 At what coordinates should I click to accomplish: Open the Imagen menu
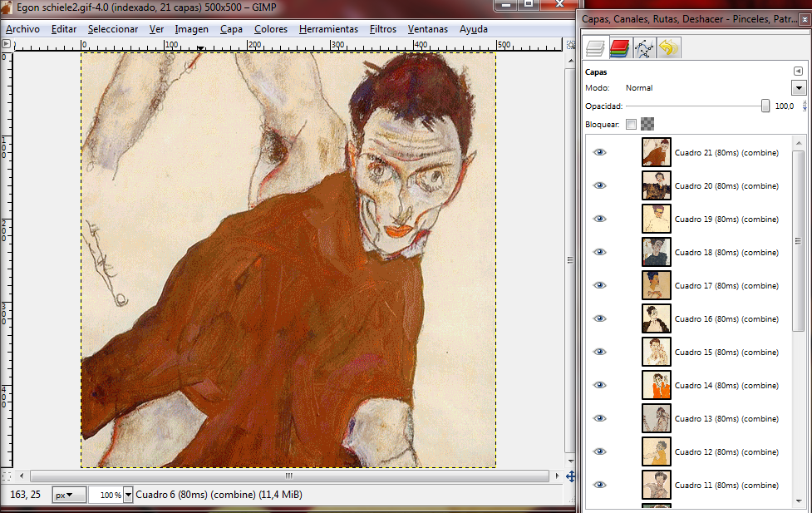[x=192, y=29]
